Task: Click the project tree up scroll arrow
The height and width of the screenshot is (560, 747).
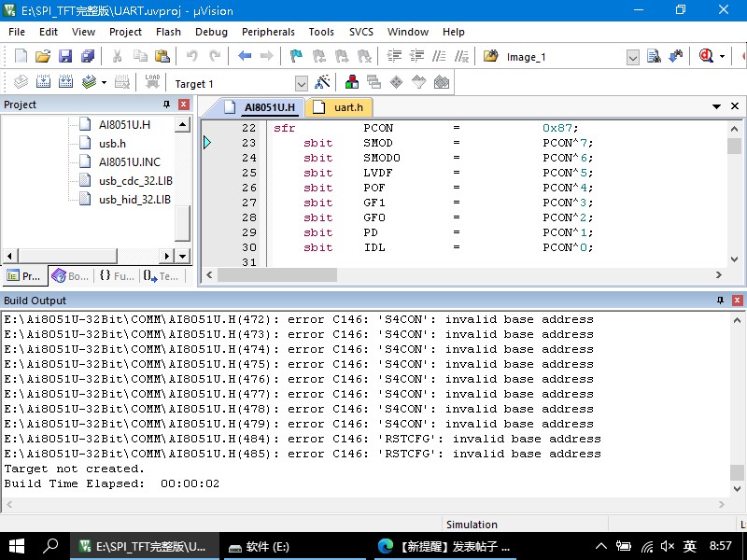Action: [182, 125]
